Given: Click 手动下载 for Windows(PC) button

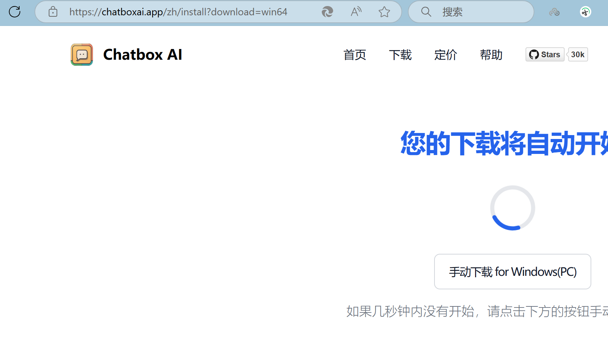Looking at the screenshot, I should 512,272.
